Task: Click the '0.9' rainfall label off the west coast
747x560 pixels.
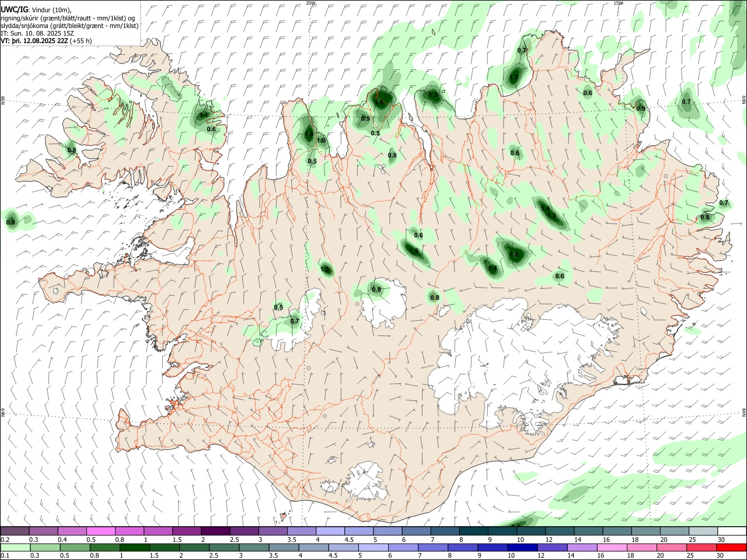Action: [11, 222]
